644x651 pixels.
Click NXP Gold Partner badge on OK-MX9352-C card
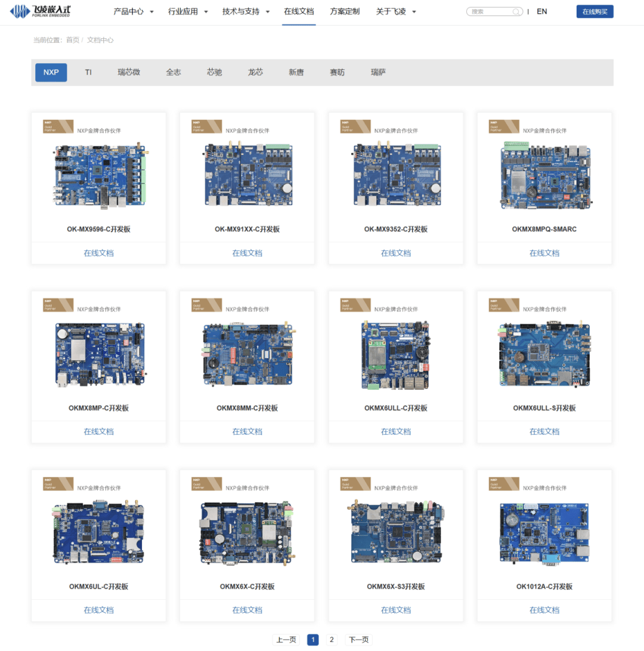click(x=355, y=126)
